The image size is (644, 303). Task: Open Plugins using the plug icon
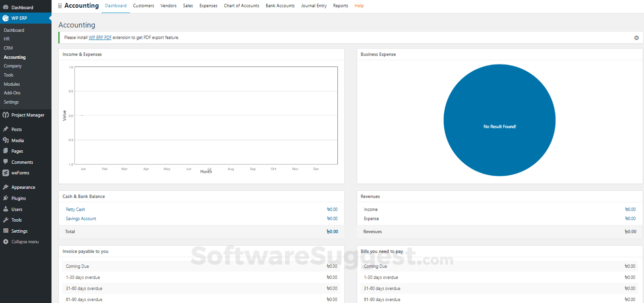pyautogui.click(x=5, y=198)
